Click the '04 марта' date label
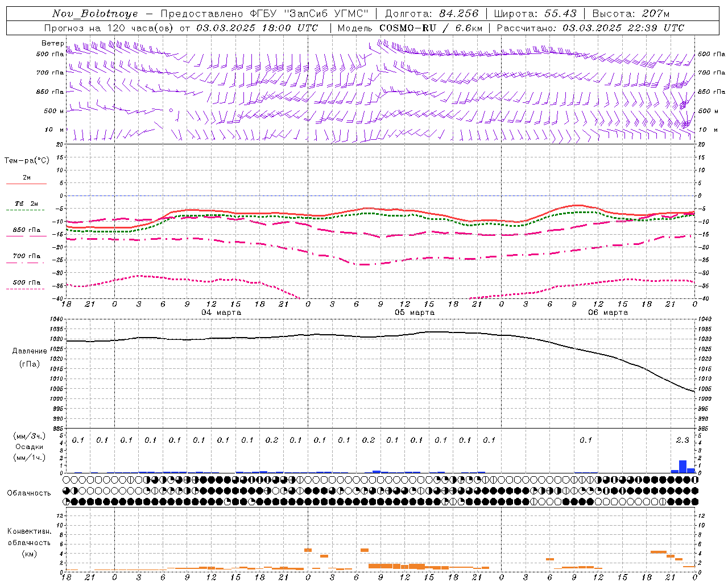 [221, 313]
